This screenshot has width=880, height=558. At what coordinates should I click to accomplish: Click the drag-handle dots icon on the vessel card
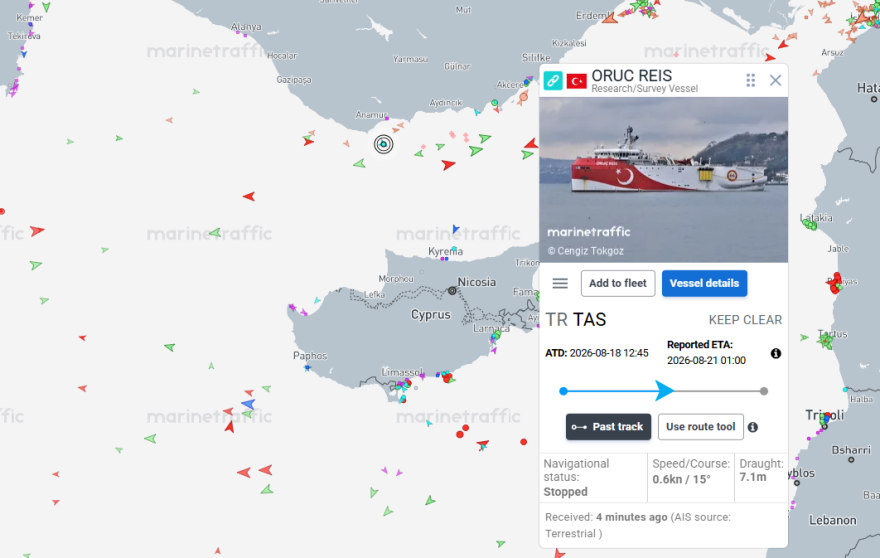(750, 80)
